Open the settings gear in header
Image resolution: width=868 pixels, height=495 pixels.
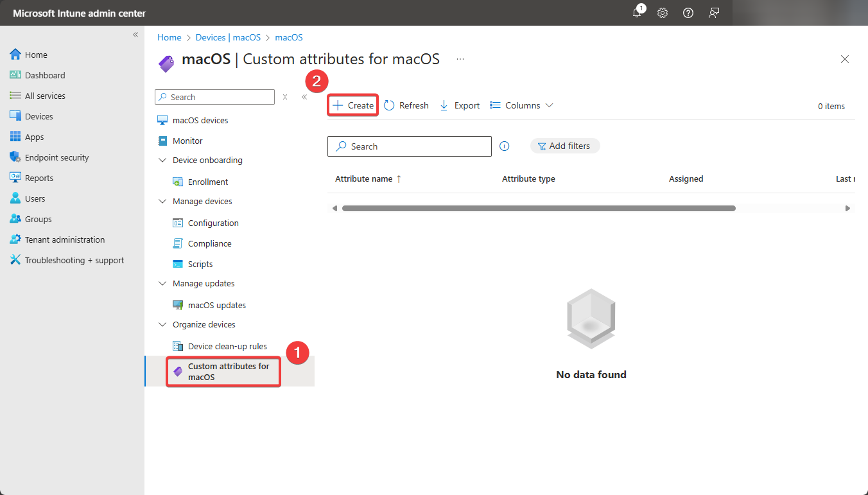[663, 13]
